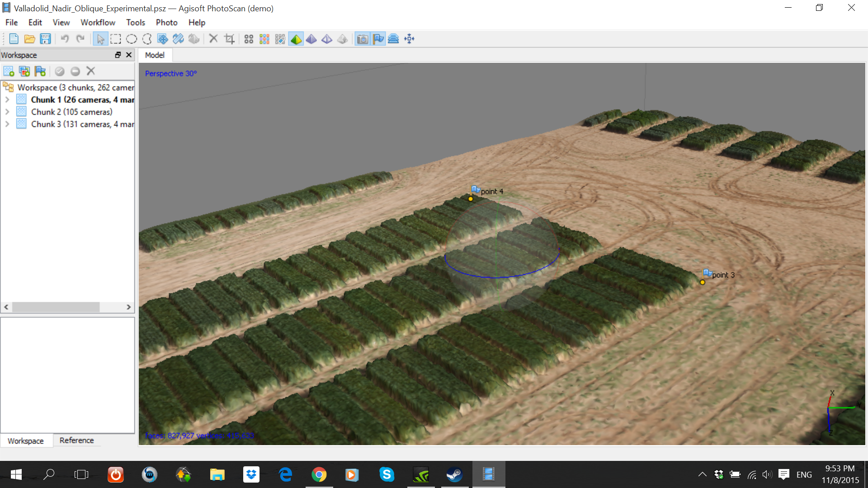Select the rectangle selection tool
This screenshot has width=868, height=488.
click(116, 39)
